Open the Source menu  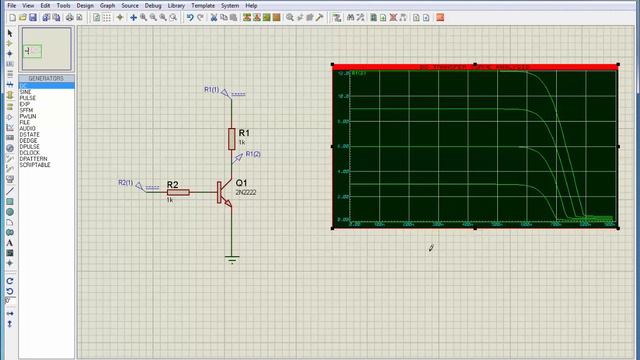click(x=130, y=6)
